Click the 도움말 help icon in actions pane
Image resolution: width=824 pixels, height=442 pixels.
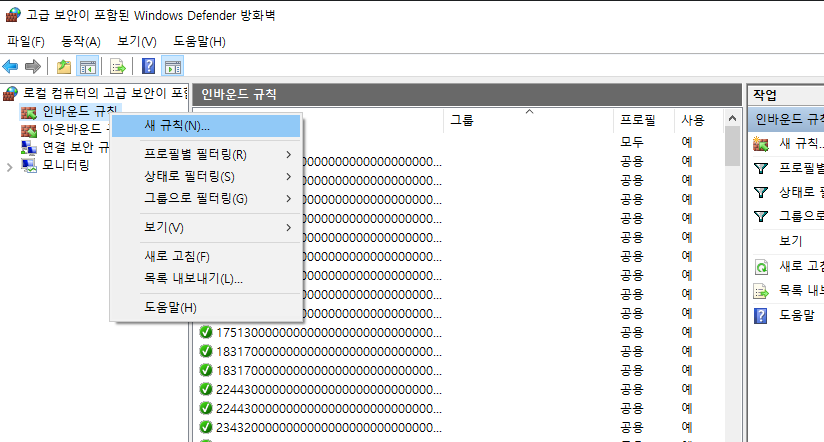coord(760,315)
